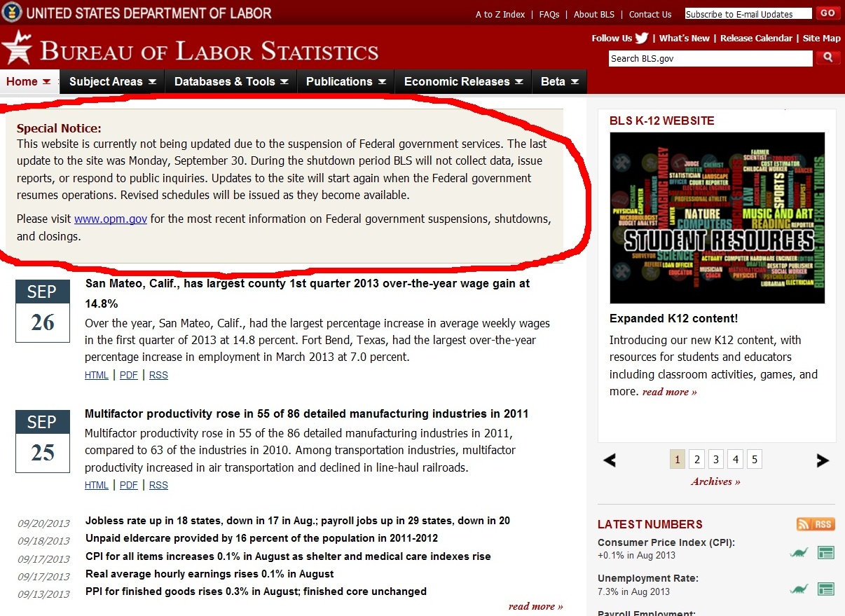
Task: Select slide page 2
Action: tap(696, 460)
